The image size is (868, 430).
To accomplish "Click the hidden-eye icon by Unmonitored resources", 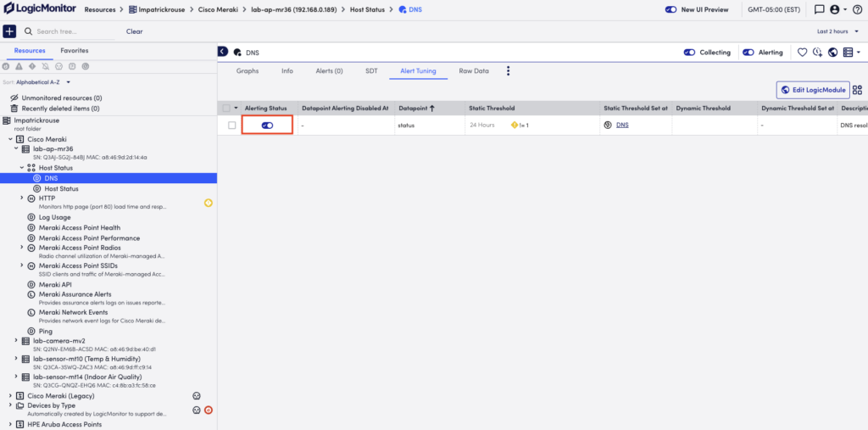I will (x=15, y=98).
